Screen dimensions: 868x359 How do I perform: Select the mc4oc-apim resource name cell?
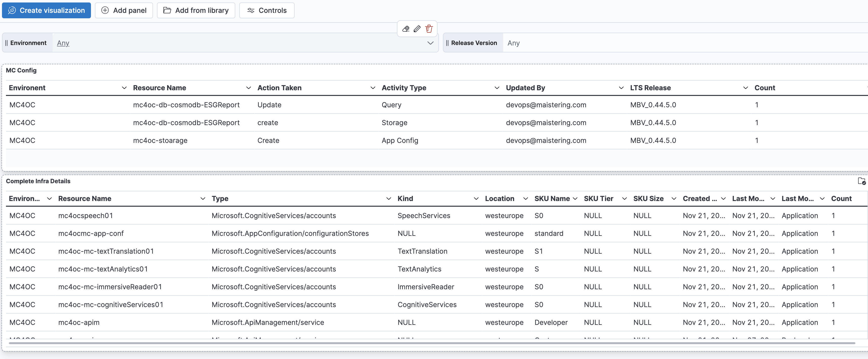(79, 322)
